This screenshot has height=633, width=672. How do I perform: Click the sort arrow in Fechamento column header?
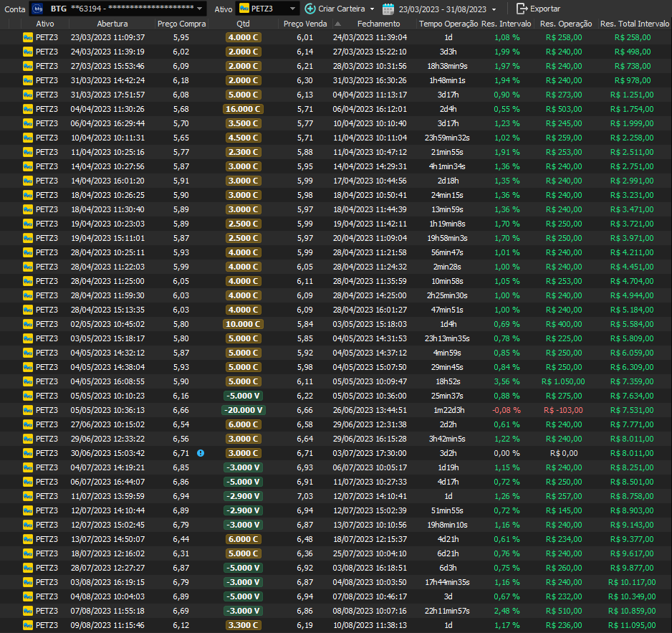tap(337, 24)
